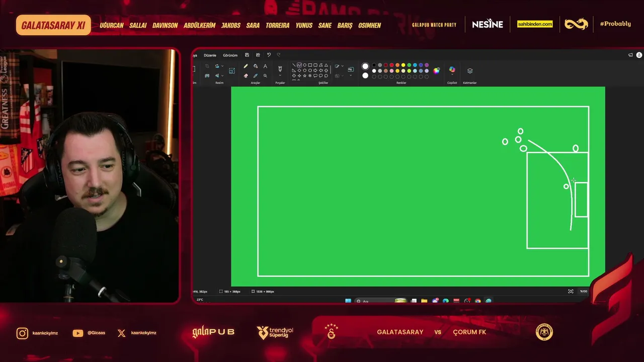Image resolution: width=644 pixels, height=362 pixels.
Task: Open the %100 zoom level control
Action: point(584,291)
